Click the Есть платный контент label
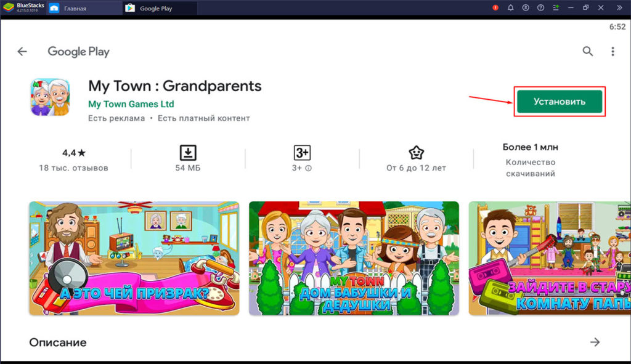This screenshot has height=364, width=631. pyautogui.click(x=203, y=118)
